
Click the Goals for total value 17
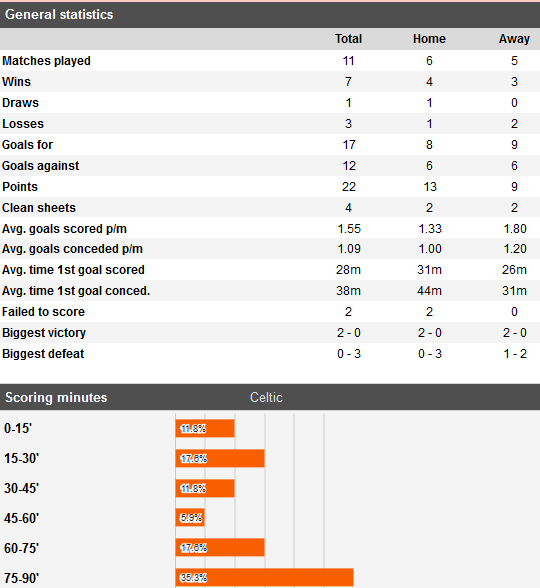tap(349, 145)
